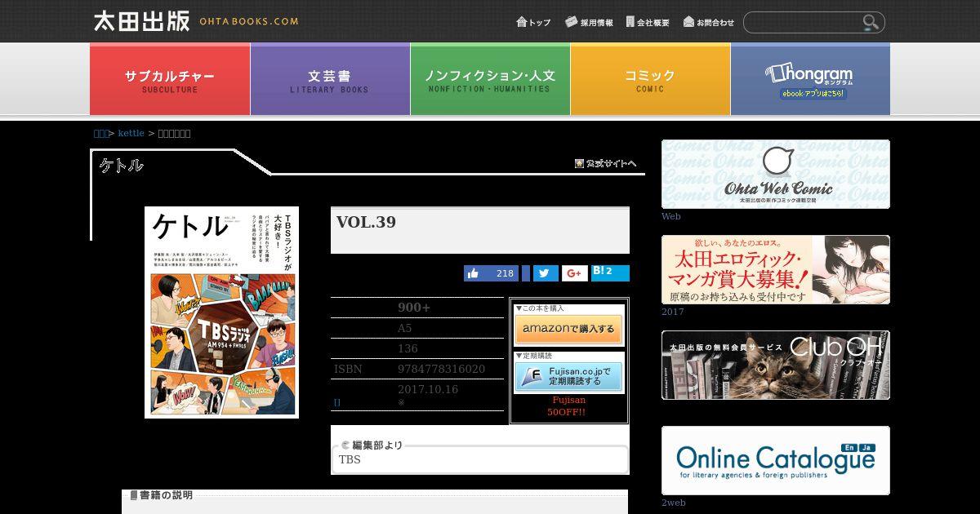Open お問合わせ contact page

click(x=709, y=22)
